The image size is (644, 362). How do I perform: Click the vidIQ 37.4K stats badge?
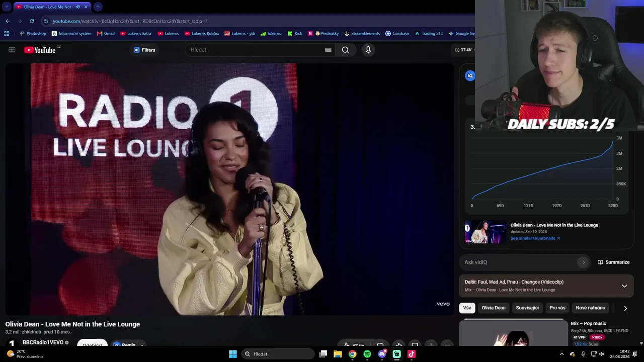[463, 50]
